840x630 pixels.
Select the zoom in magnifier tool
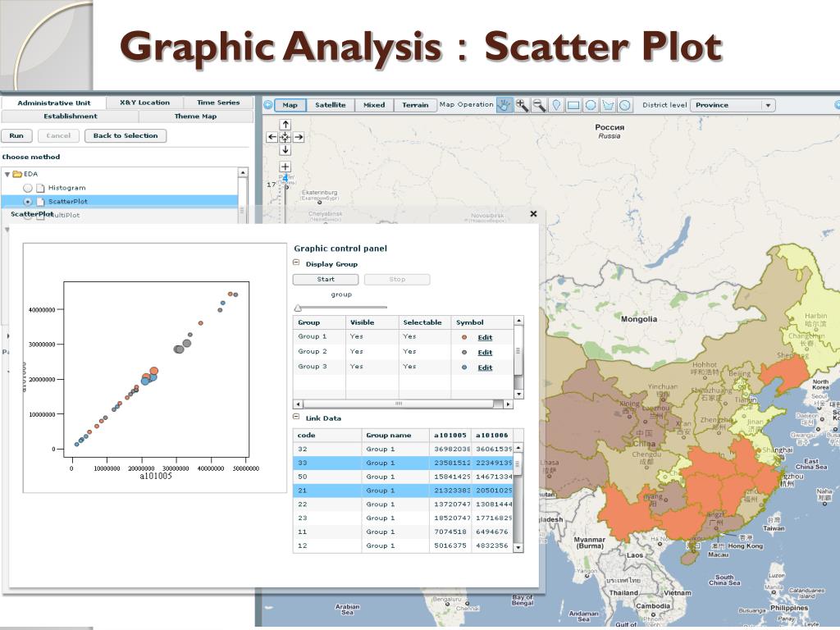coord(521,105)
